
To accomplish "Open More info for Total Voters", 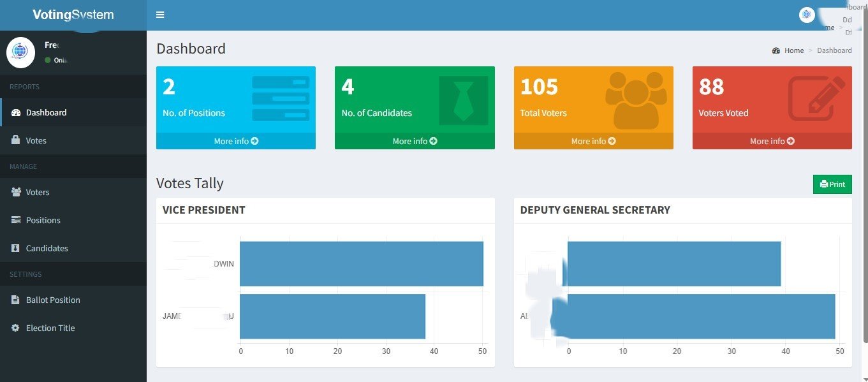I will pos(593,141).
